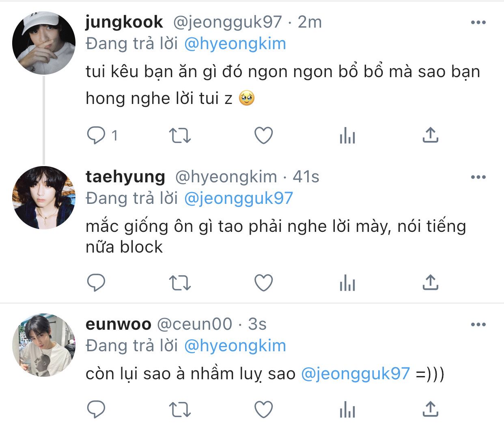Reply to taehyung's tweet

pyautogui.click(x=96, y=283)
